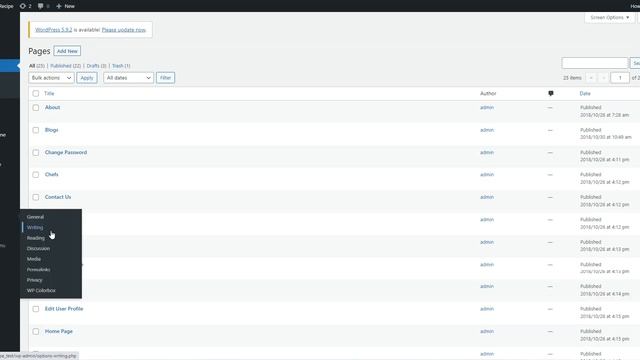Image resolution: width=640 pixels, height=360 pixels.
Task: Focus the search pages input field
Action: 595,63
